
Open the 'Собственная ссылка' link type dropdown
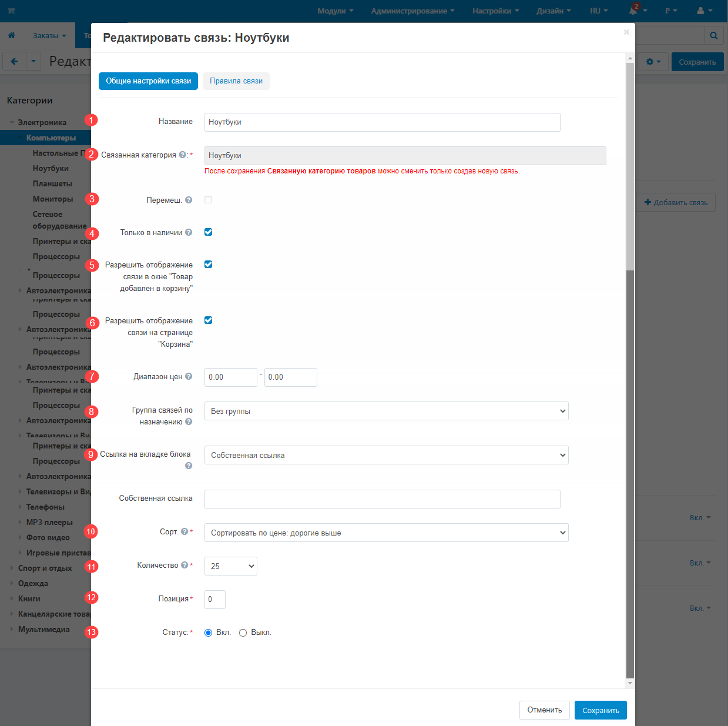click(386, 455)
